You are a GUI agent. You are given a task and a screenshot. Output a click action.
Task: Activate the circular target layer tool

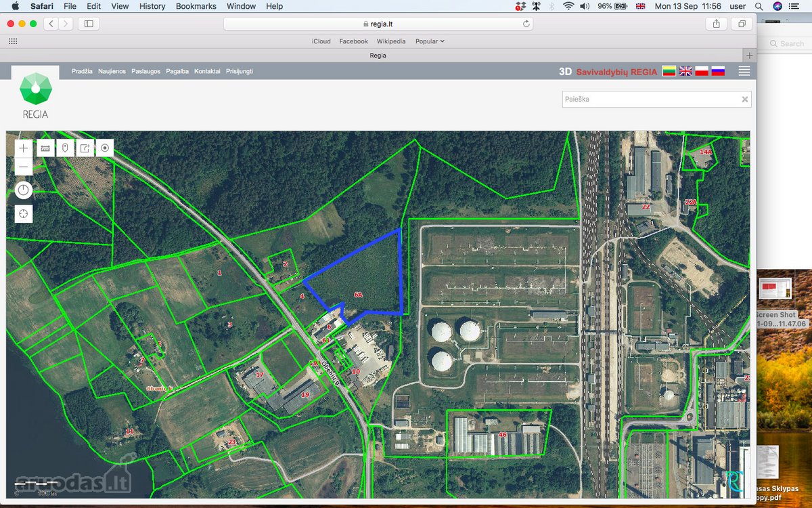coord(104,148)
